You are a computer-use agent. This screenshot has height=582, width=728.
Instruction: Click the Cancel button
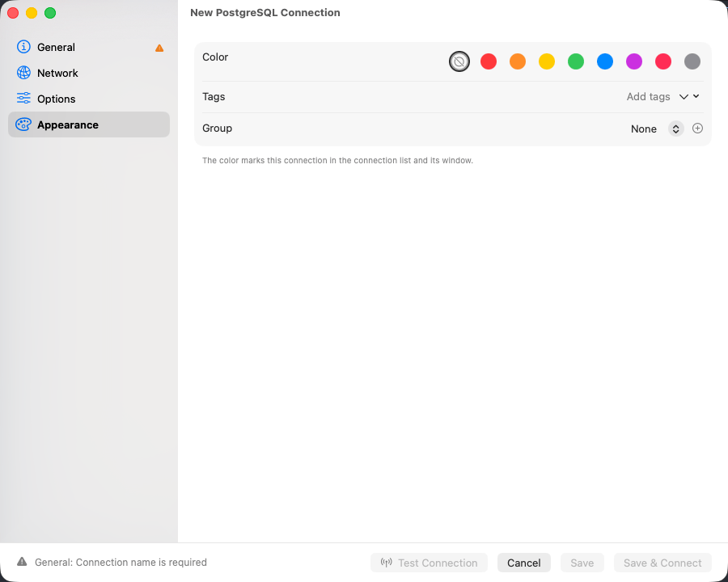[523, 563]
